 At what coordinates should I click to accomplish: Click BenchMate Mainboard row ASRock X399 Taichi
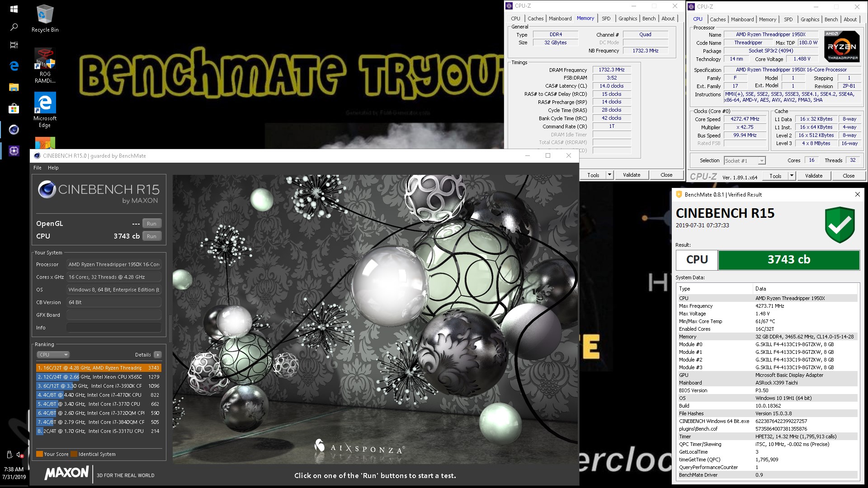point(767,383)
